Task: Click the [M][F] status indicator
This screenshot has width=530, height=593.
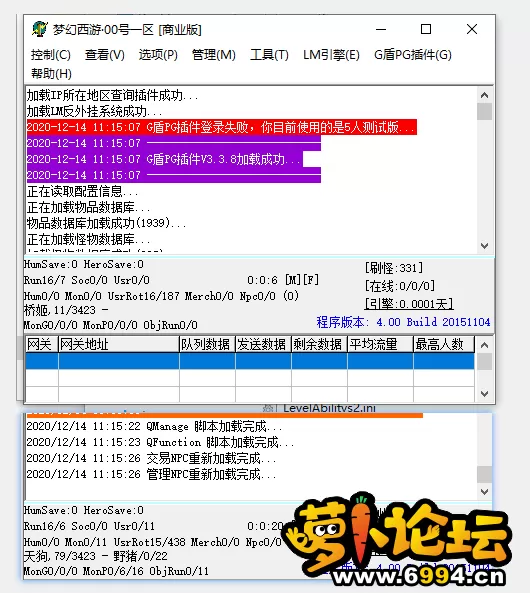Action: tap(302, 280)
